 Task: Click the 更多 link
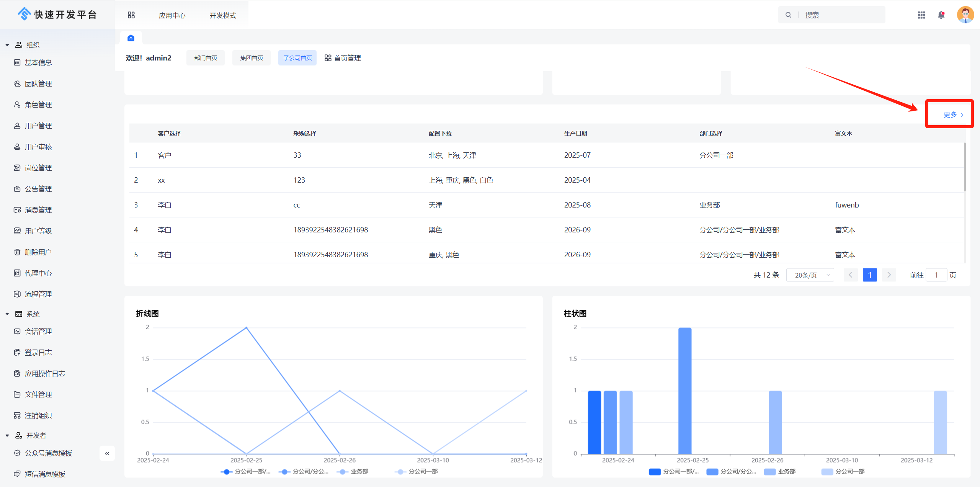[952, 114]
